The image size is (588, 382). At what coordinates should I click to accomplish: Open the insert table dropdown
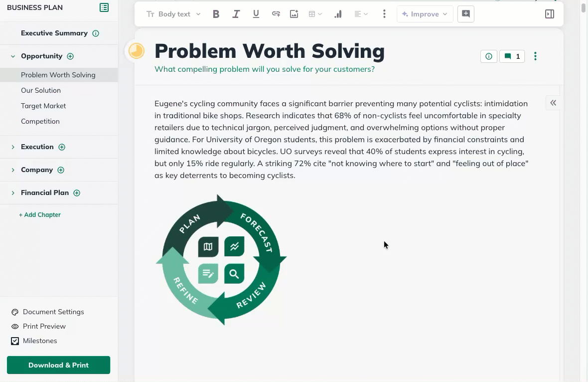tap(315, 14)
